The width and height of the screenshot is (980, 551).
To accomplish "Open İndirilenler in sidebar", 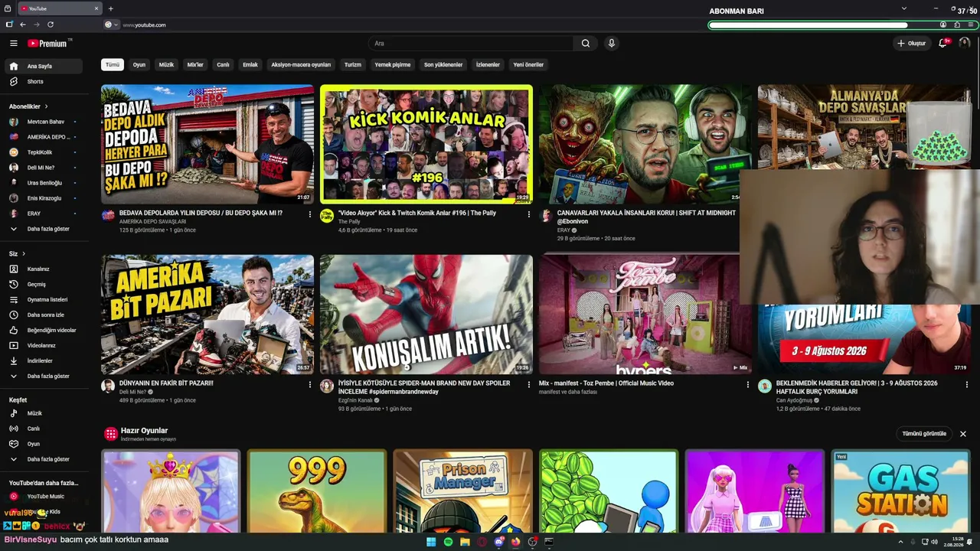I will coord(44,360).
